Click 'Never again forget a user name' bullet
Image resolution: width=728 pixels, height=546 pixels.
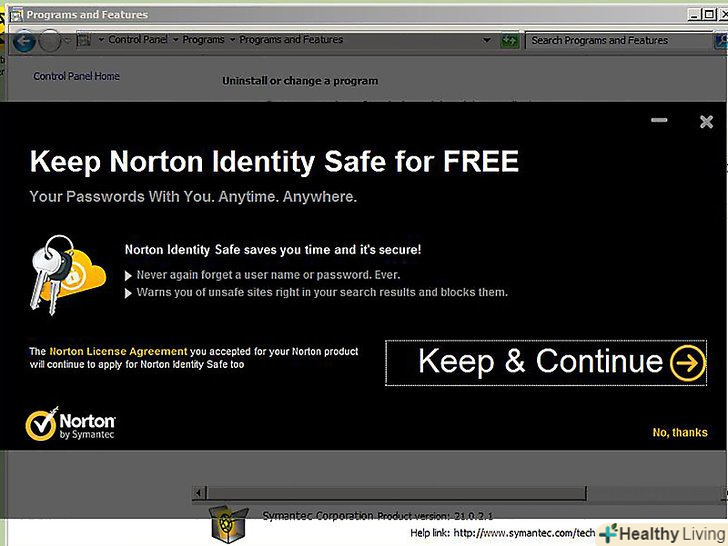(268, 275)
